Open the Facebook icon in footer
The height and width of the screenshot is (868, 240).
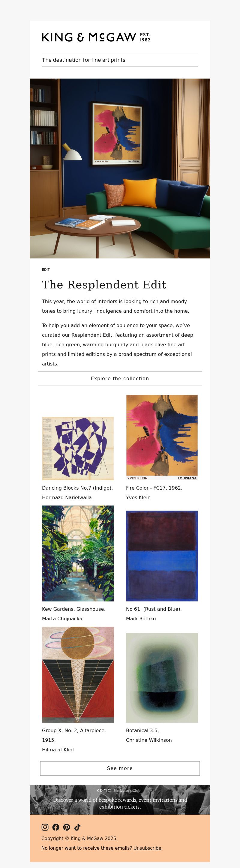coord(56,827)
